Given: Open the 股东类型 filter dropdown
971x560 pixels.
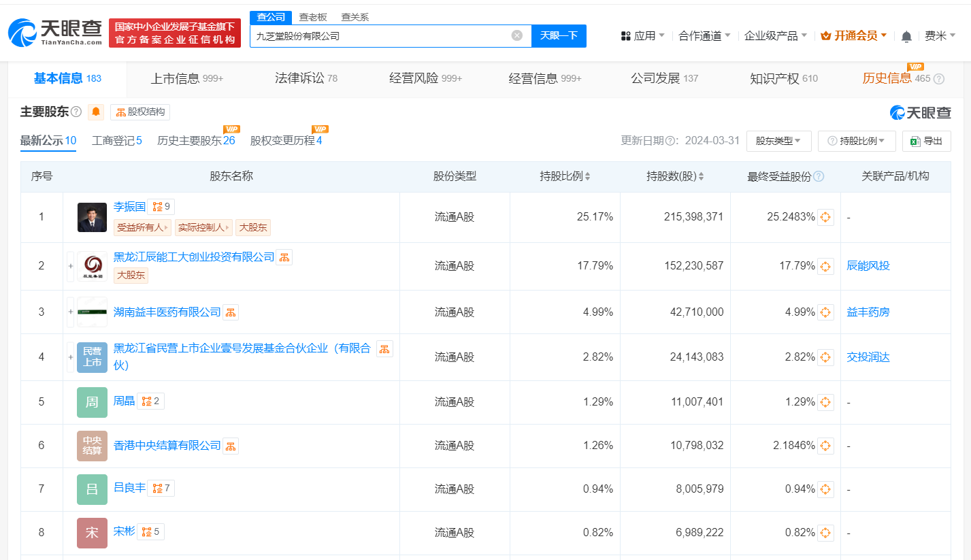Looking at the screenshot, I should click(778, 141).
